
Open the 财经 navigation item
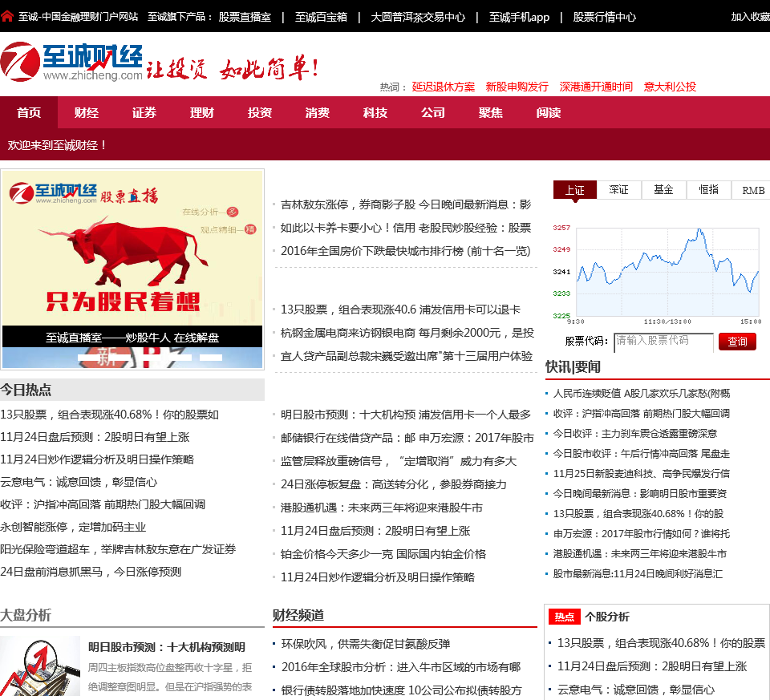click(x=87, y=112)
